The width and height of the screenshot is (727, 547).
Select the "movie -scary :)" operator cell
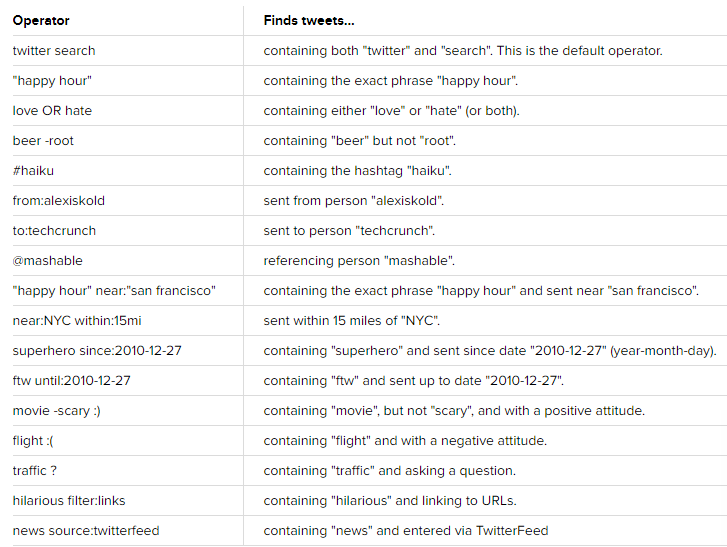tap(56, 410)
